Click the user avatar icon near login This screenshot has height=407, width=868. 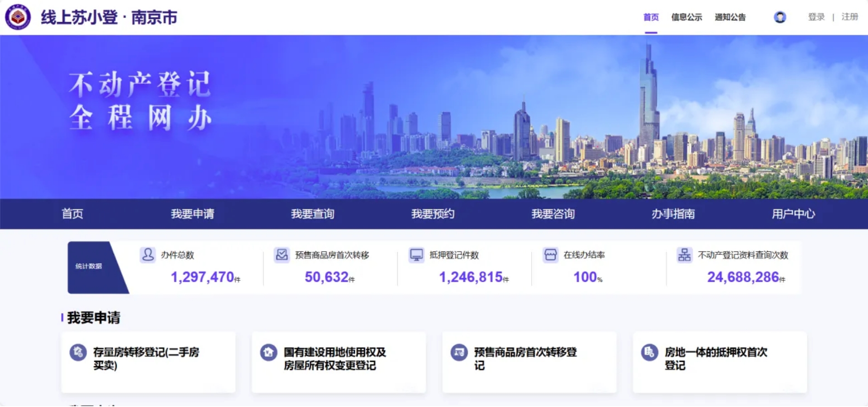780,17
